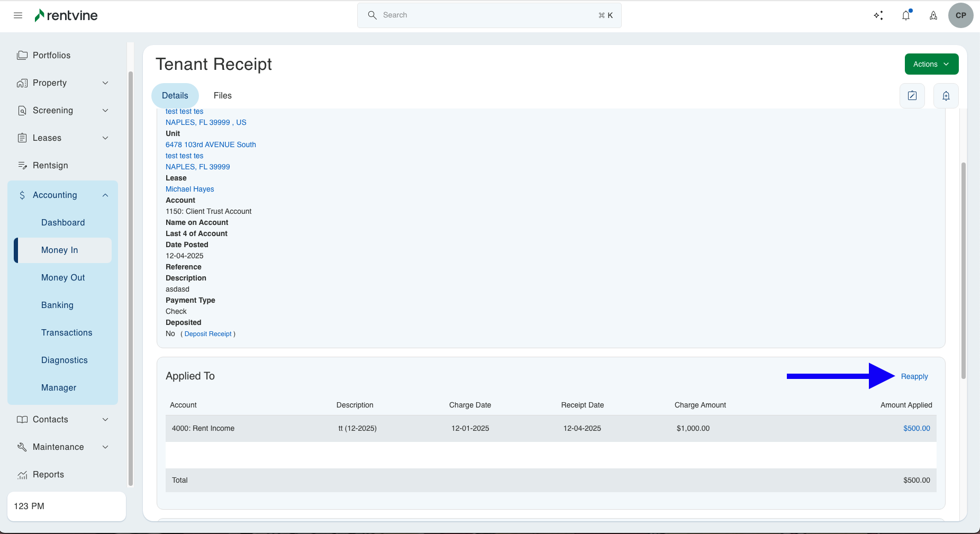
Task: Click the rocket icon in header
Action: coord(933,15)
